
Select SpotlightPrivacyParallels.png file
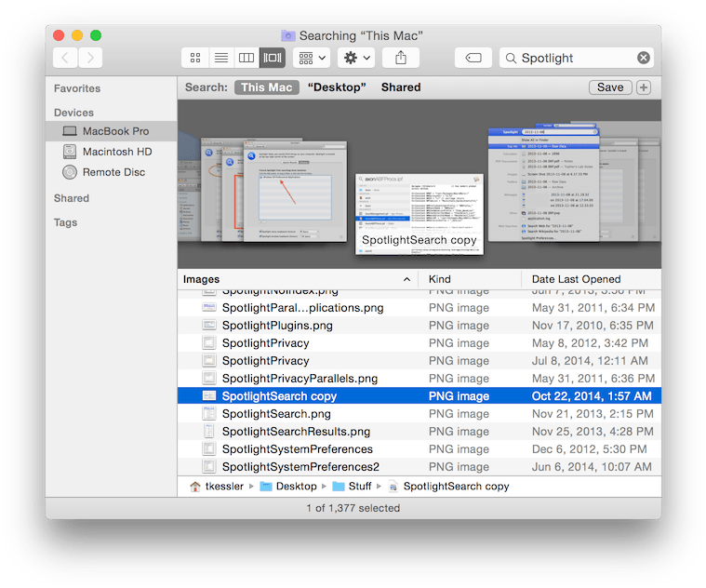click(x=420, y=378)
